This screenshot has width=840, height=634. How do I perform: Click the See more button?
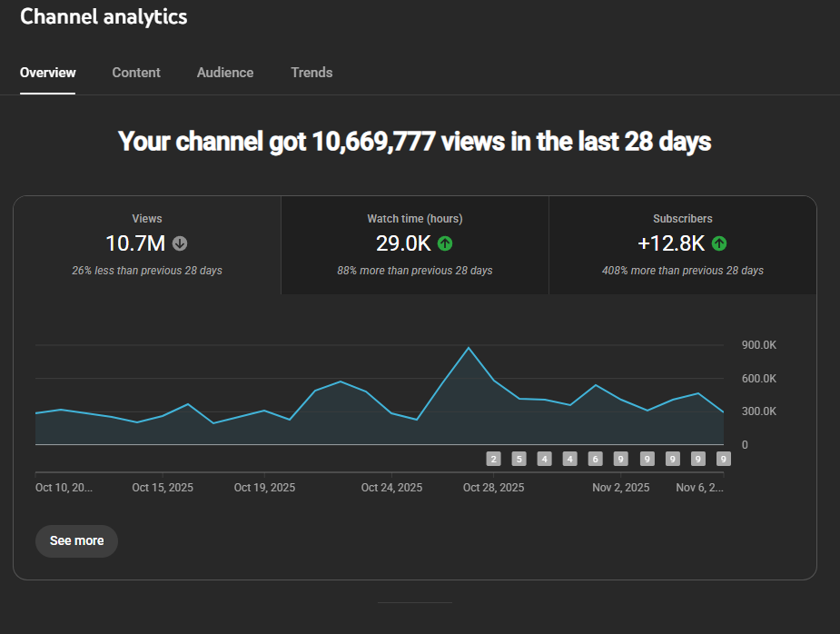click(76, 540)
